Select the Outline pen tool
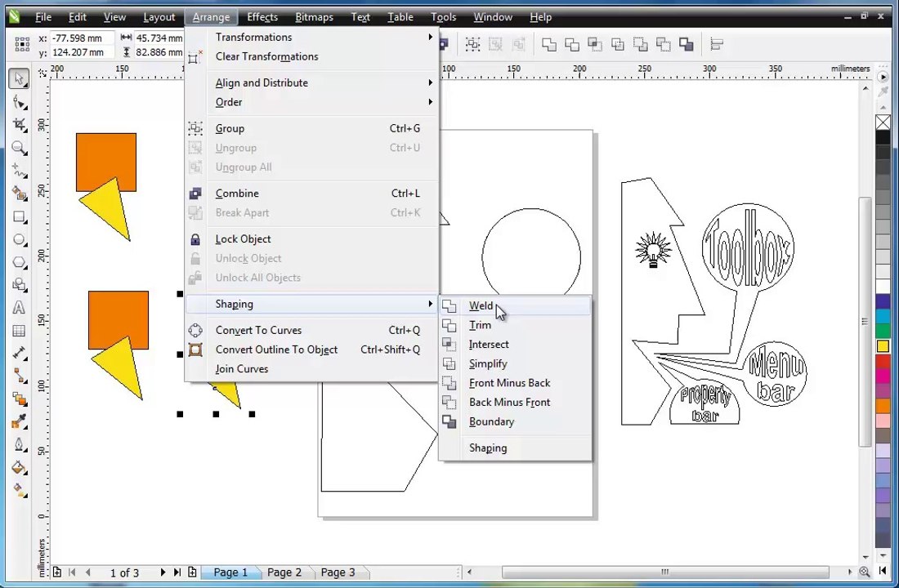Viewport: 899px width, 588px height. [19, 445]
